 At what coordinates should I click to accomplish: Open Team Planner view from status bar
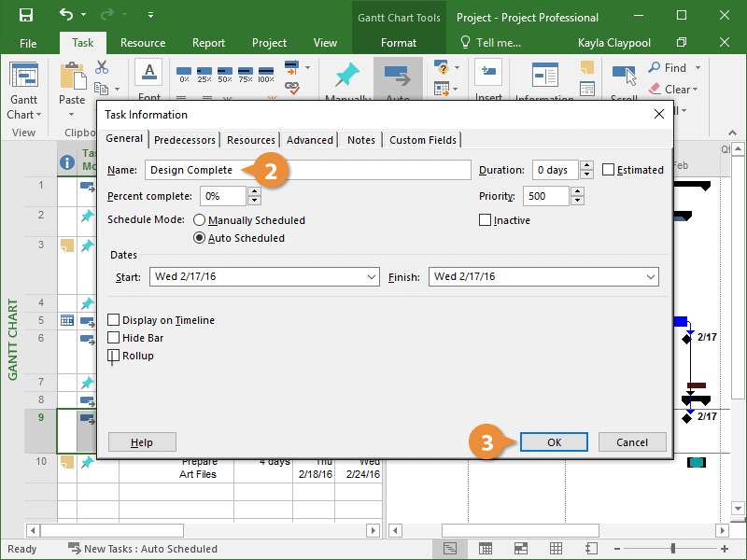click(x=521, y=549)
